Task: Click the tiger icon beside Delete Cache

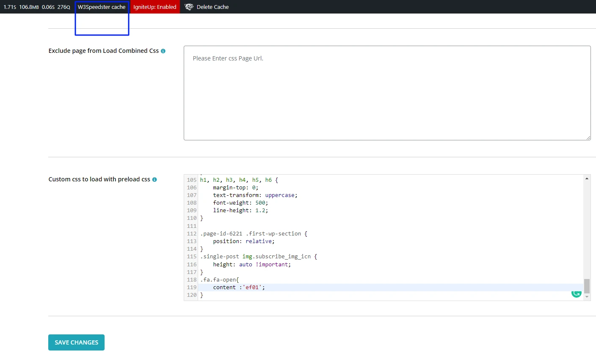Action: [x=189, y=7]
